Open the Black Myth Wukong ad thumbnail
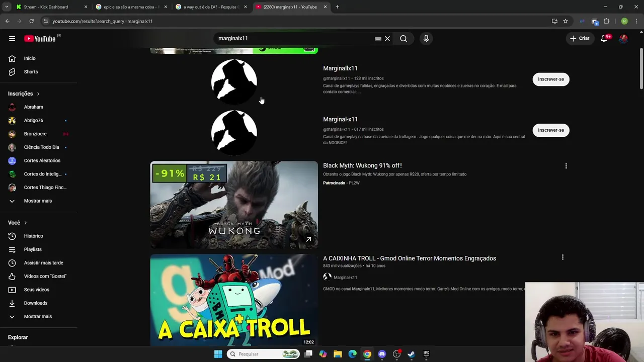This screenshot has width=644, height=362. [234, 205]
